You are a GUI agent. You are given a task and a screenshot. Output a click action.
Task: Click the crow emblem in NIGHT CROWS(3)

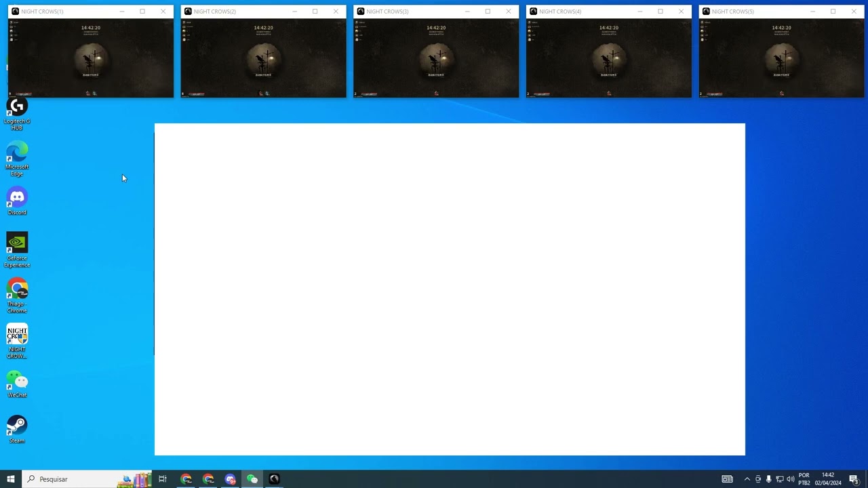click(x=436, y=60)
